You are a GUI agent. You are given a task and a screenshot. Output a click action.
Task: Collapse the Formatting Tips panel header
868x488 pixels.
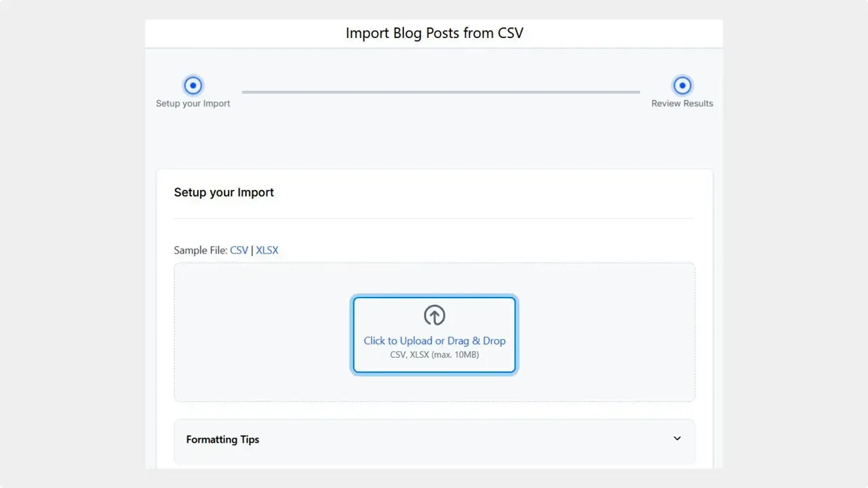[x=434, y=439]
